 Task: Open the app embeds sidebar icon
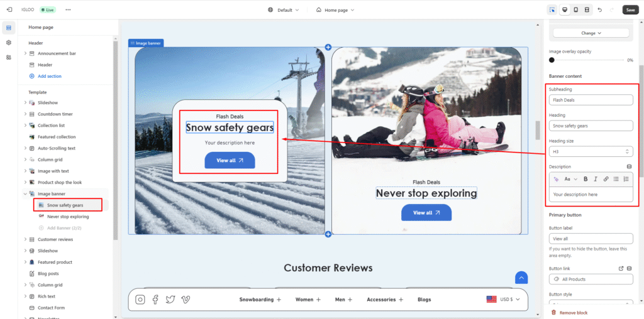[x=9, y=57]
